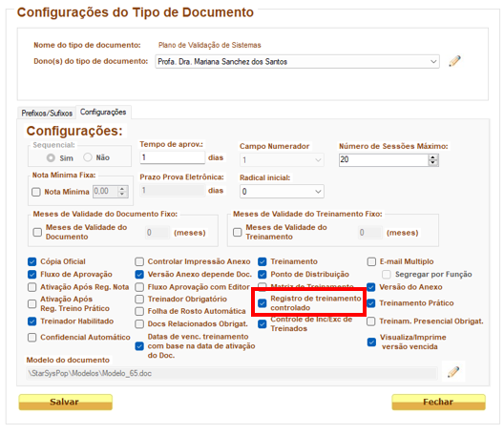Open the Campo Numerador dropdown
Viewport: 504px width, 435px height.
[x=282, y=160]
